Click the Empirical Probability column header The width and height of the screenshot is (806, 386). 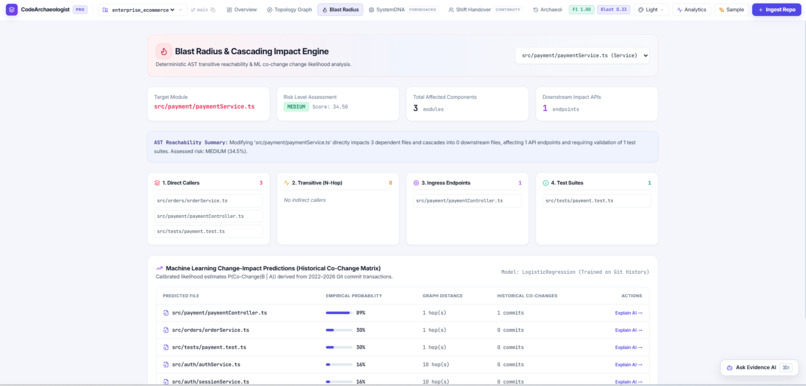click(x=354, y=296)
